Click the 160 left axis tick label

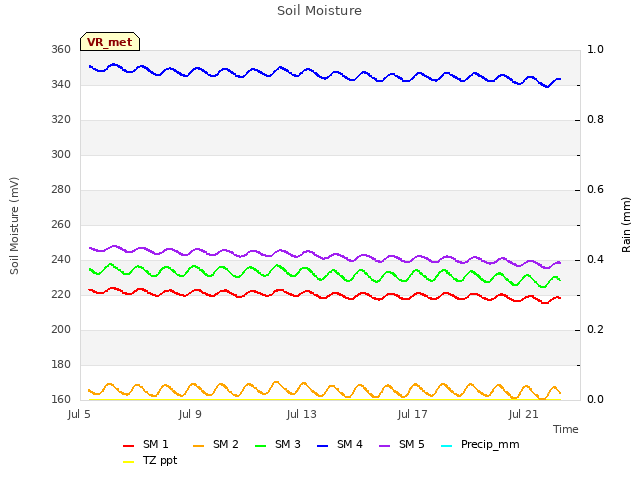tap(61, 400)
